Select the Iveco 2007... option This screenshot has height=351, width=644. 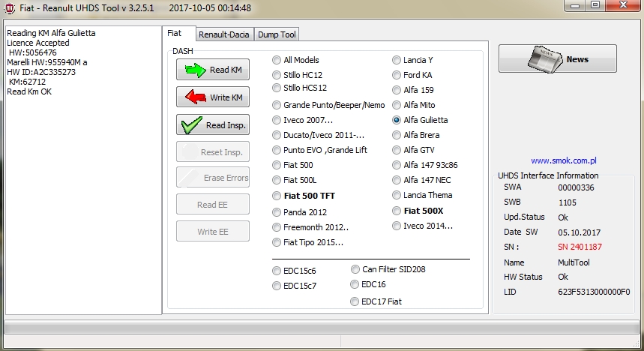pos(277,120)
